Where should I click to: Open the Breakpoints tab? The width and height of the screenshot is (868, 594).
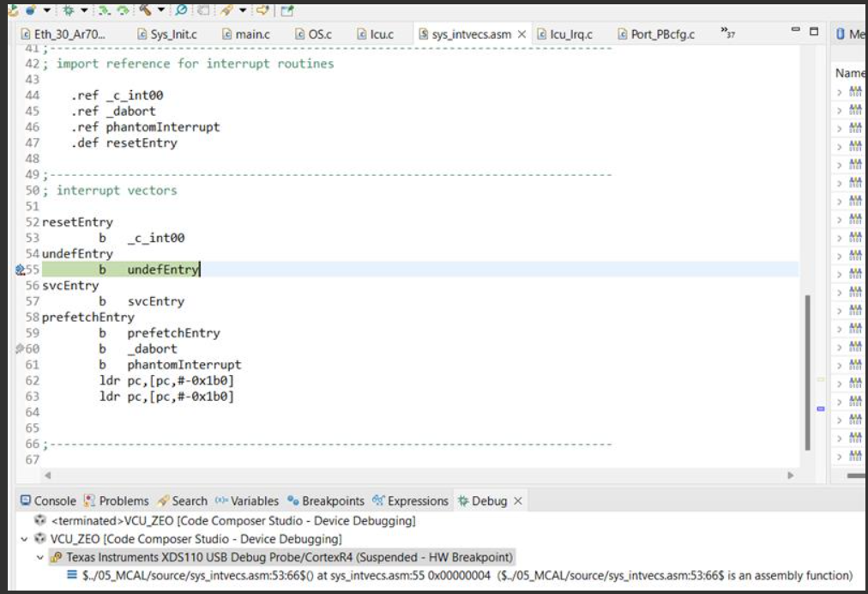pos(326,501)
